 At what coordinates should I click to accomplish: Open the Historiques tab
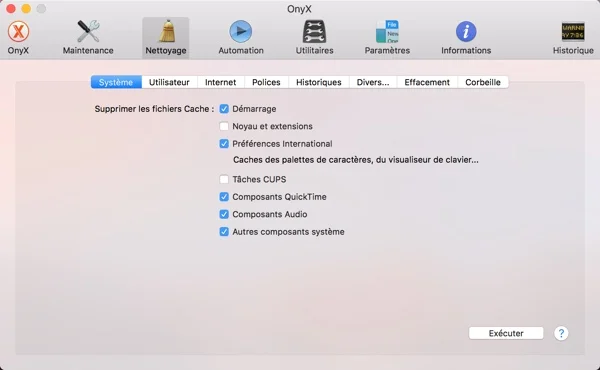tap(319, 82)
